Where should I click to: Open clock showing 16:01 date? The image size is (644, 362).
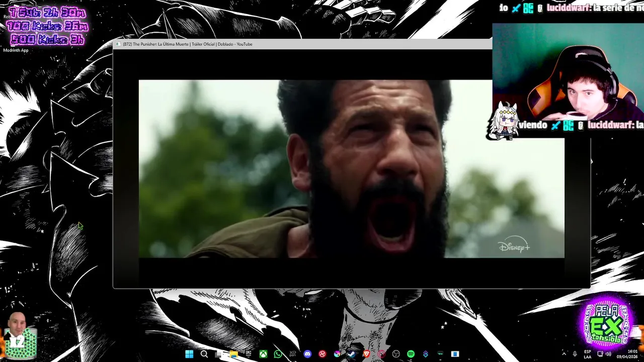click(x=627, y=354)
